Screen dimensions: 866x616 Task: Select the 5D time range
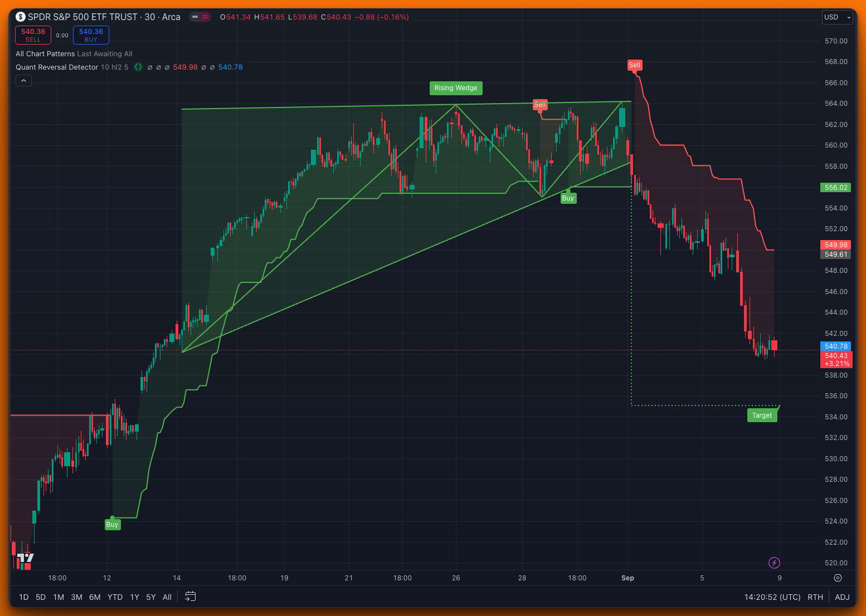[41, 597]
